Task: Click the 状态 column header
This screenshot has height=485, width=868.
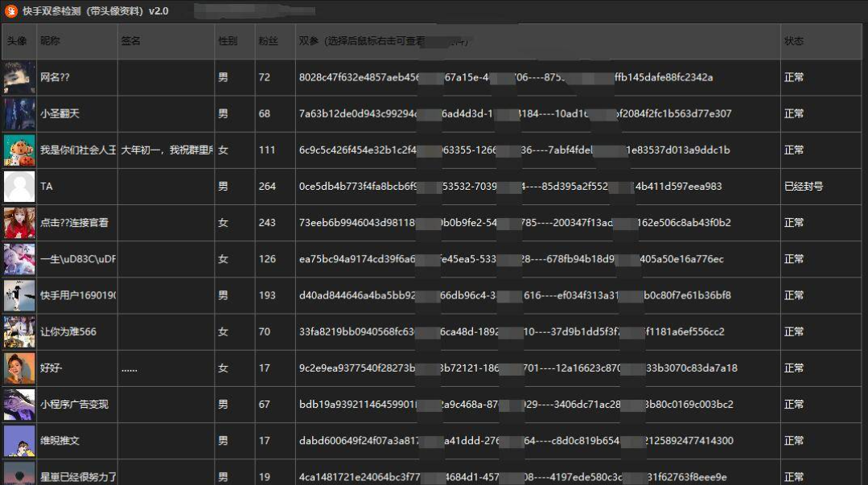Action: [794, 41]
